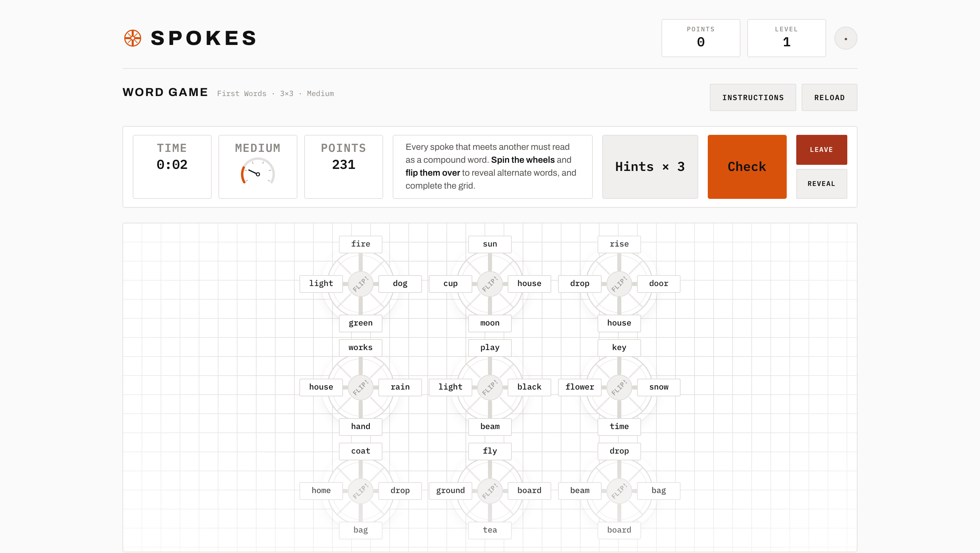Select the 'hand' spoke word
The height and width of the screenshot is (553, 980).
pos(360,427)
